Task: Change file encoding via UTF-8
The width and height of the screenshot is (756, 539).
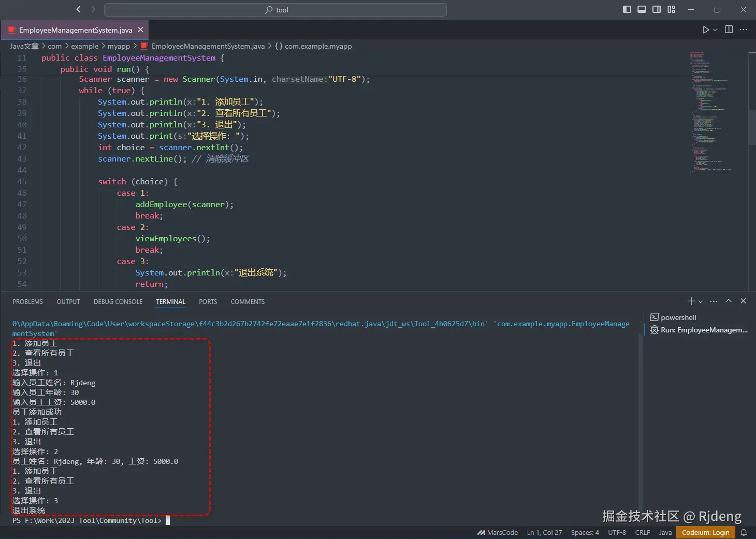Action: tap(617, 532)
